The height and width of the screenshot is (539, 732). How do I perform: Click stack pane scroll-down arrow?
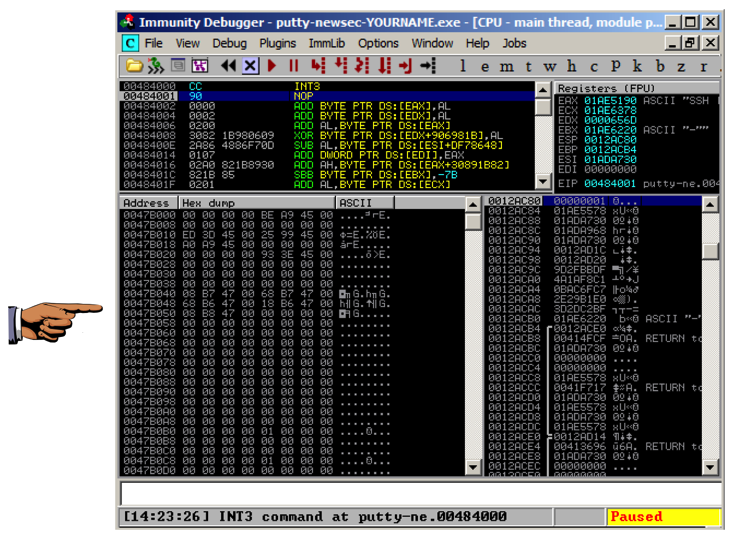coord(710,467)
